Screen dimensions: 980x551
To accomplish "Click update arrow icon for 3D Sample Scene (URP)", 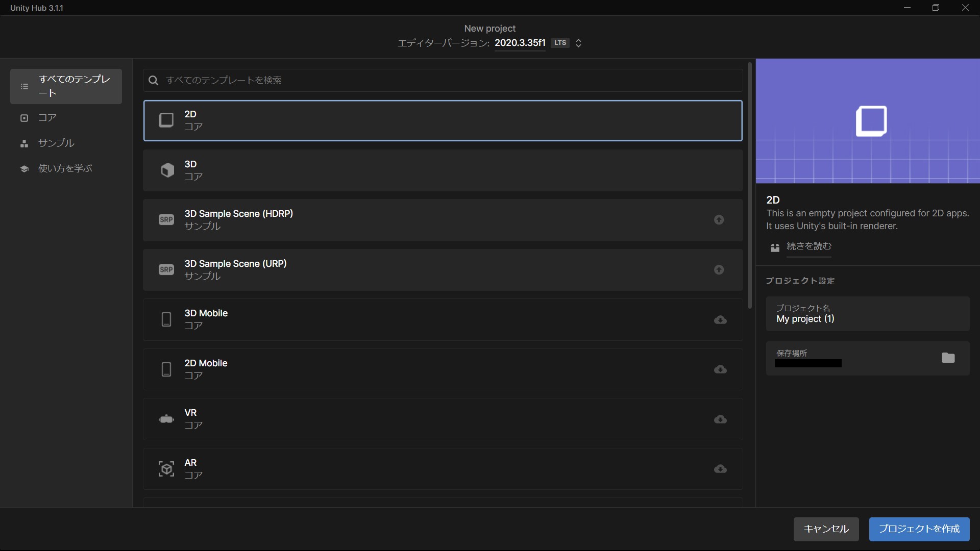I will coord(719,269).
